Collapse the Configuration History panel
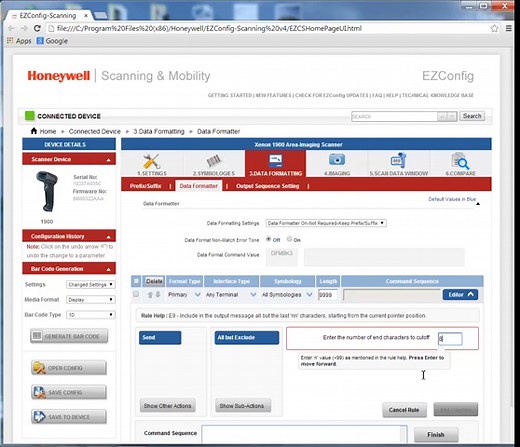This screenshot has width=520, height=447. [108, 237]
